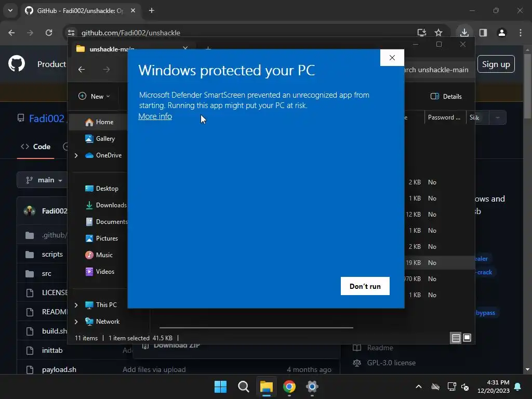Reload the GitHub page

[49, 33]
